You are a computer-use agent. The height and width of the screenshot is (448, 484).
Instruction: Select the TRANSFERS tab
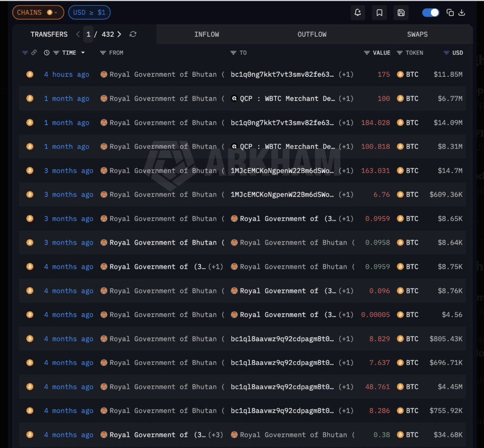49,34
